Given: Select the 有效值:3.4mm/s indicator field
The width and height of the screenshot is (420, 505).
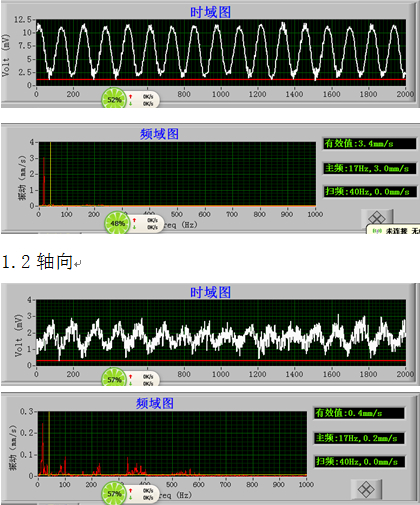Looking at the screenshot, I should [x=370, y=144].
